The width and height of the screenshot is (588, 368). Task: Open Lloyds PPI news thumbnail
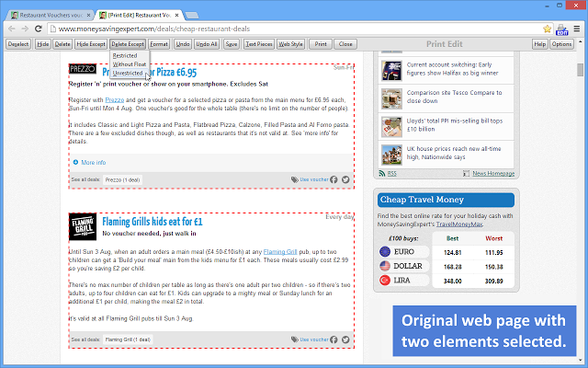391,127
